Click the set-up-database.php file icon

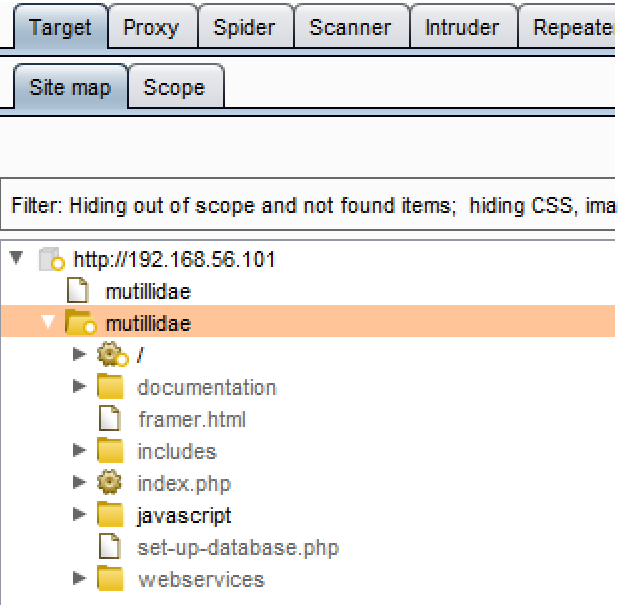[110, 548]
